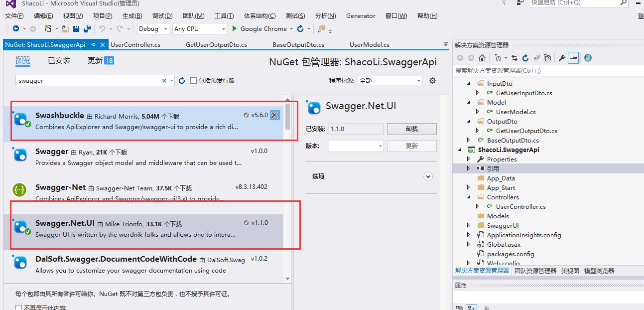Open the 工具(T) Tools menu
This screenshot has height=310, width=644.
point(224,15)
